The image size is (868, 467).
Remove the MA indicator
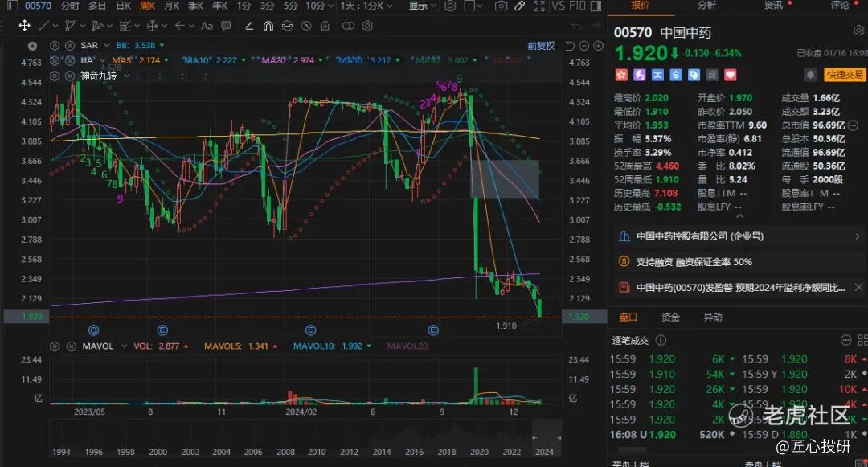tap(70, 60)
